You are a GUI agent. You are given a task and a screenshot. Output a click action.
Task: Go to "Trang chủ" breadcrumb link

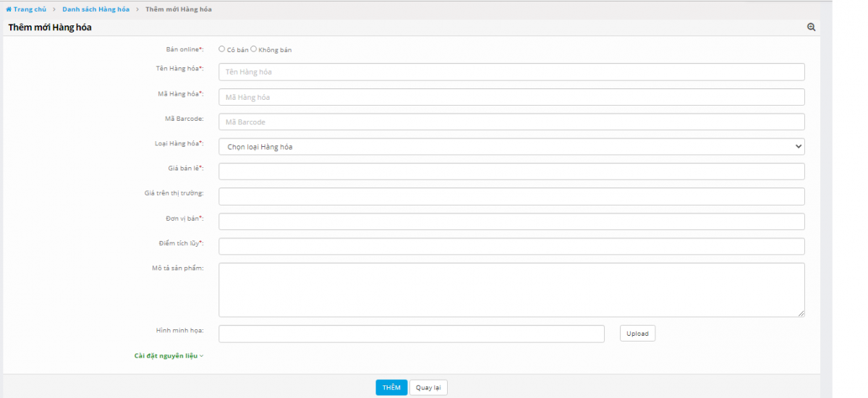[29, 9]
